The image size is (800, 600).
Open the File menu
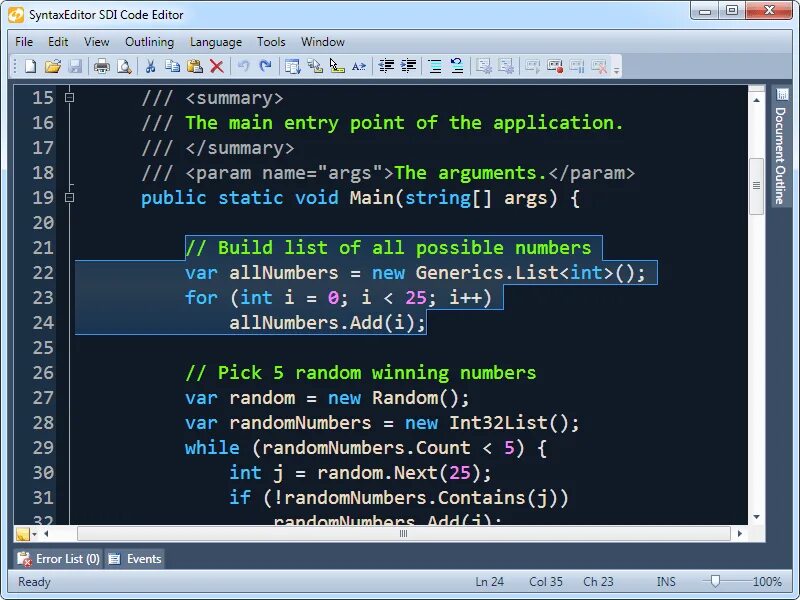24,42
